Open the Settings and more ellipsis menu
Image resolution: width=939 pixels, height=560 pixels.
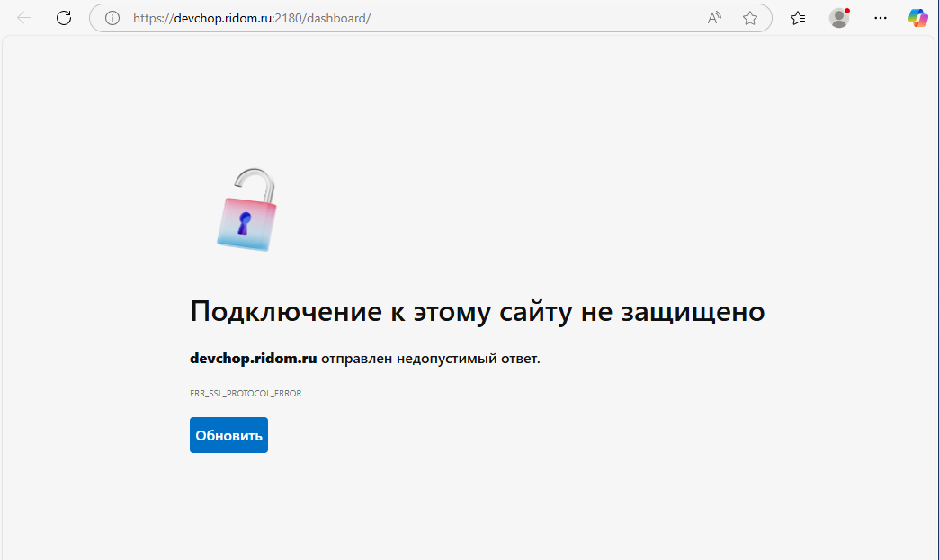881,18
